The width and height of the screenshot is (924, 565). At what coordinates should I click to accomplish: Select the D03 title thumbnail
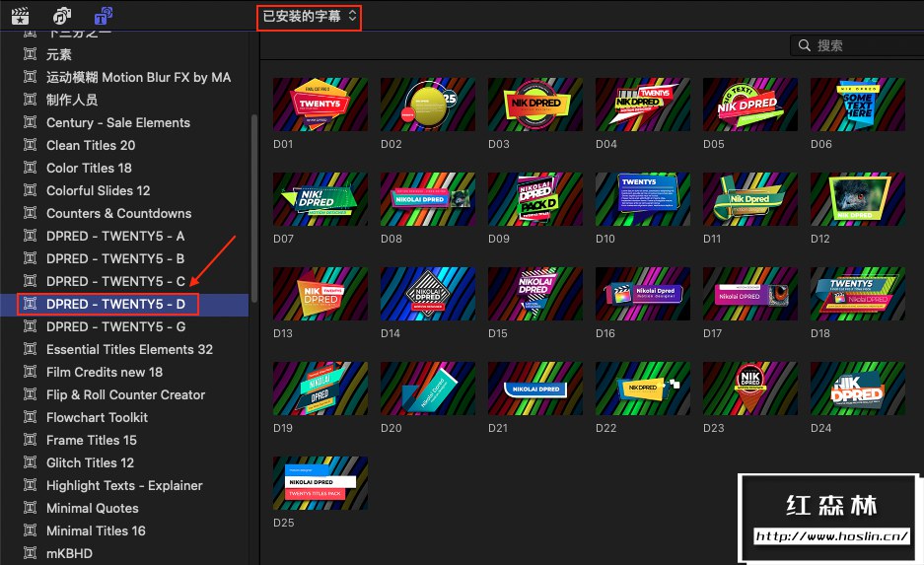pos(535,105)
